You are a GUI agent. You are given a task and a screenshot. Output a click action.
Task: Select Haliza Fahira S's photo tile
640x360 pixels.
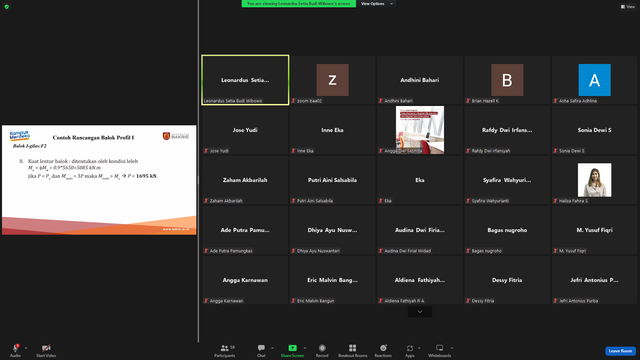[x=594, y=180]
